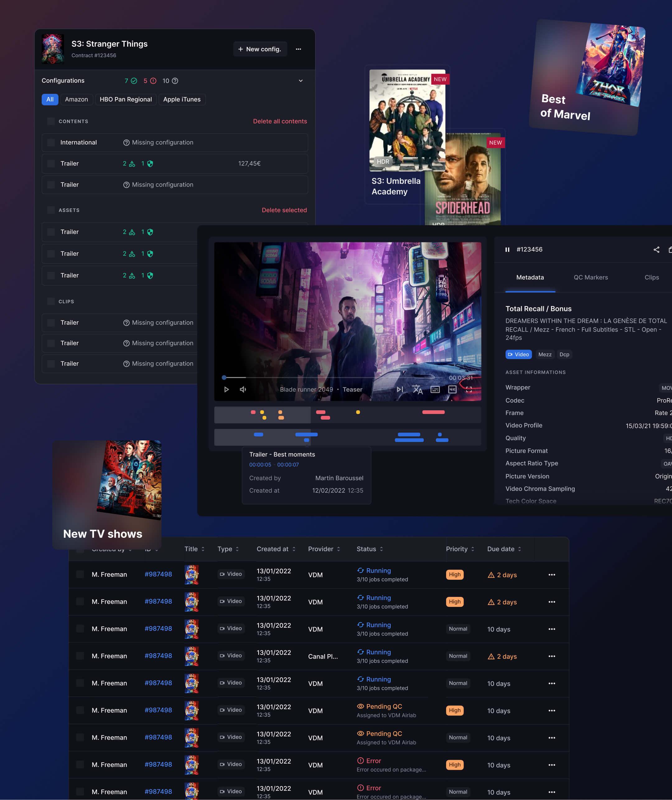Mute the video with the speaker icon
The width and height of the screenshot is (672, 800).
coord(243,389)
